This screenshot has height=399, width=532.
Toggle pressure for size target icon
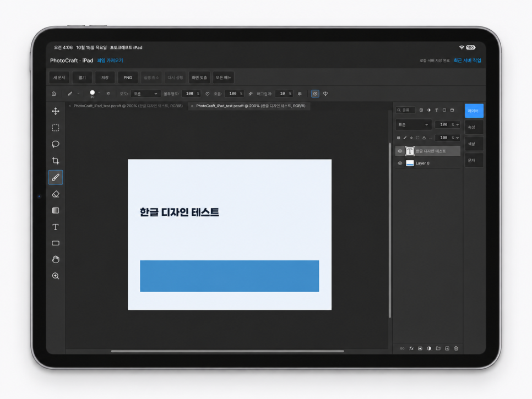coord(315,94)
